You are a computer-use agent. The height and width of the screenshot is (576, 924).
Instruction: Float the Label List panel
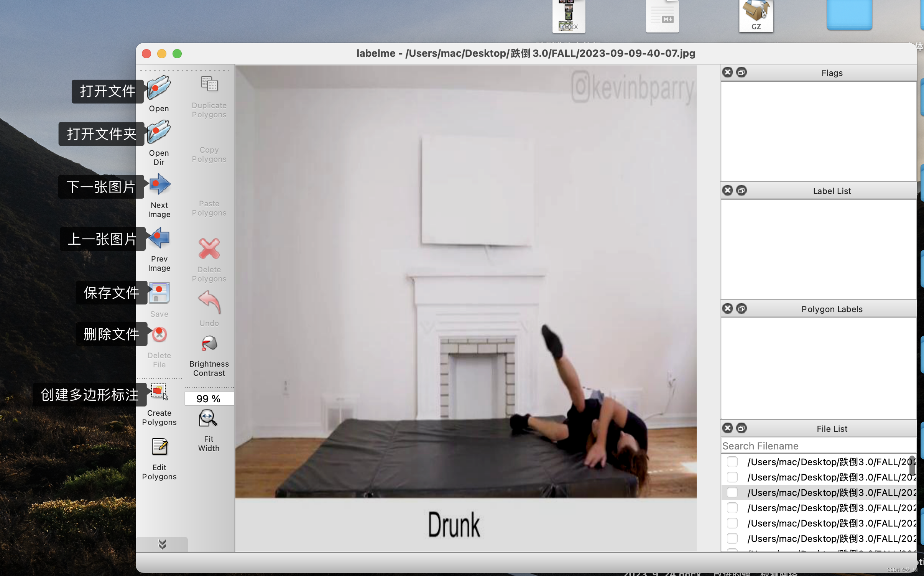742,190
